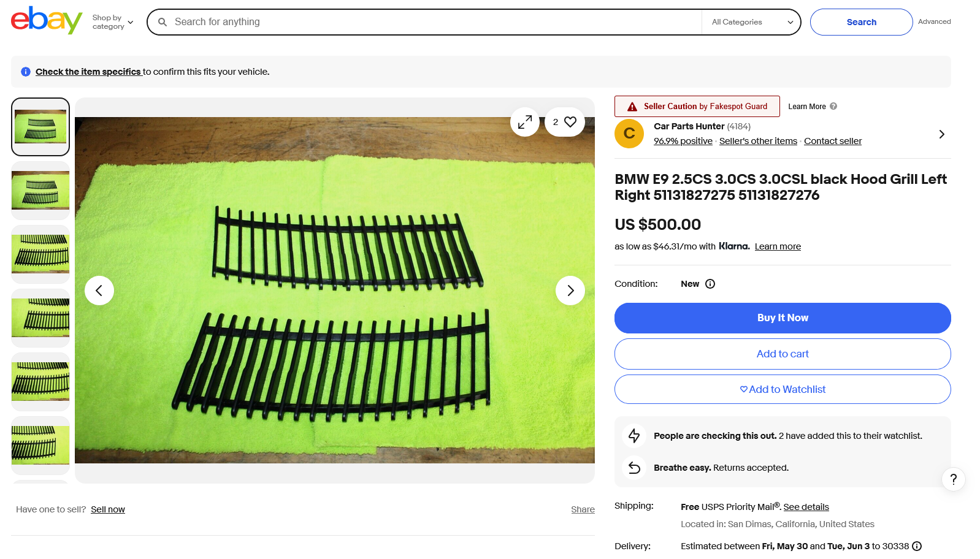Toggle the heart favorite on image
Viewport: 980px width, 559px height.
[570, 122]
